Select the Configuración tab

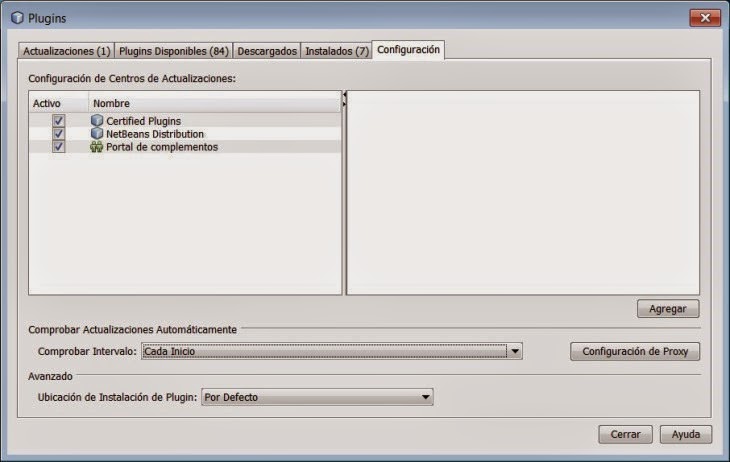[408, 49]
